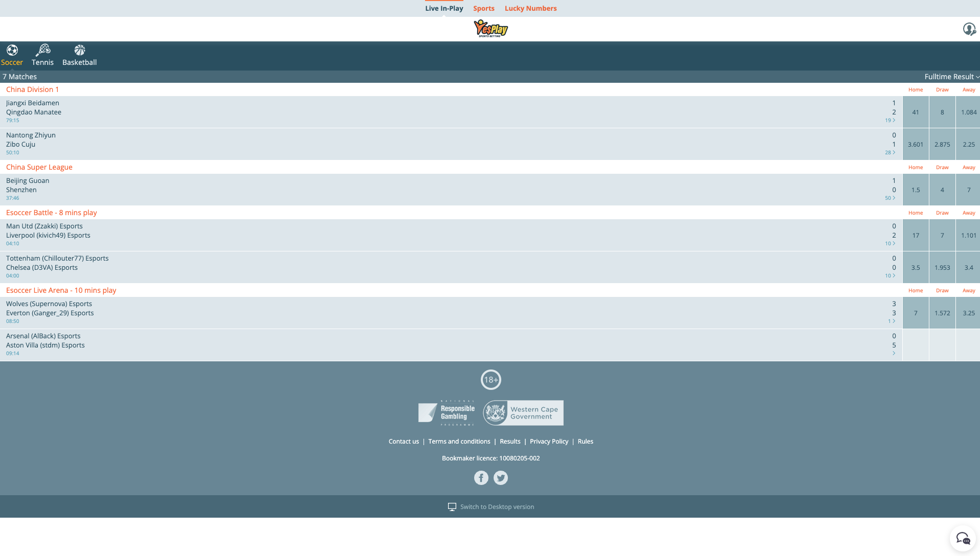Bet Home 41 on Jiangxi Beidamen
This screenshot has height=556, width=980.
coord(916,112)
